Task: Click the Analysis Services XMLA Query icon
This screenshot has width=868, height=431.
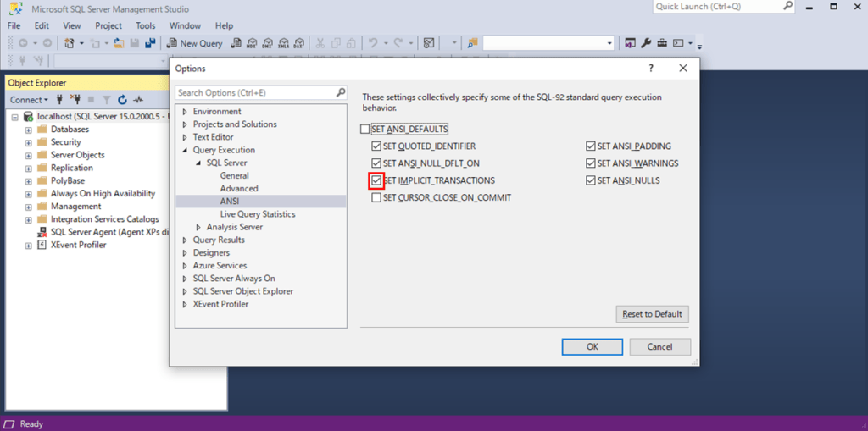Action: point(283,43)
